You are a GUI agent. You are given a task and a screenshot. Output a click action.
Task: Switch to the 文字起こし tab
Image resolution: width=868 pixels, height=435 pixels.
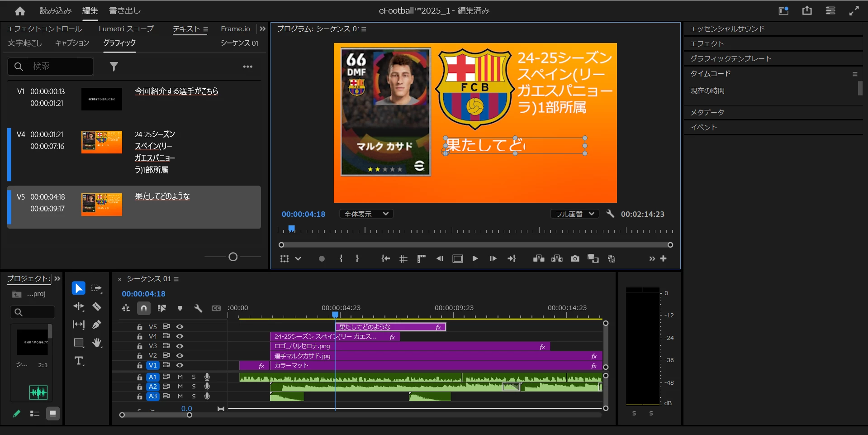24,43
